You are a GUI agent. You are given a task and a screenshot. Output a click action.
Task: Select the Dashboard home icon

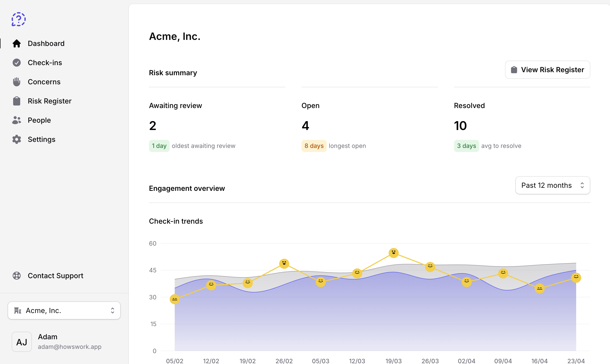(x=17, y=43)
